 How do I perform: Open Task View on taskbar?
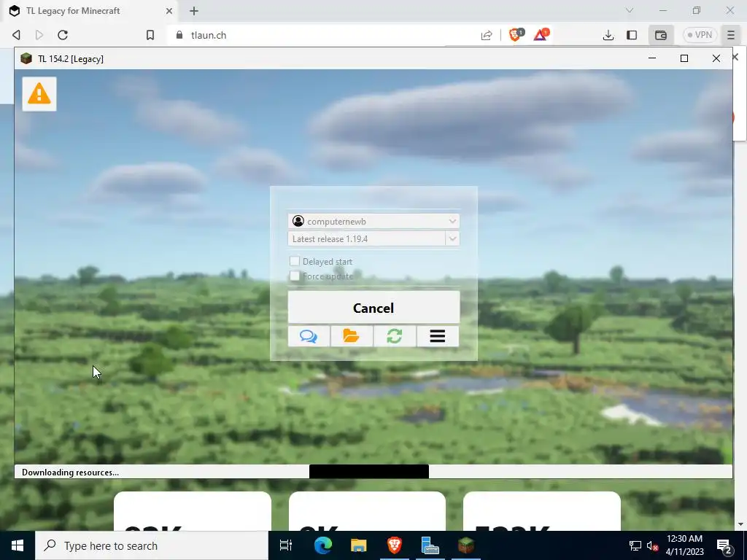coord(285,545)
